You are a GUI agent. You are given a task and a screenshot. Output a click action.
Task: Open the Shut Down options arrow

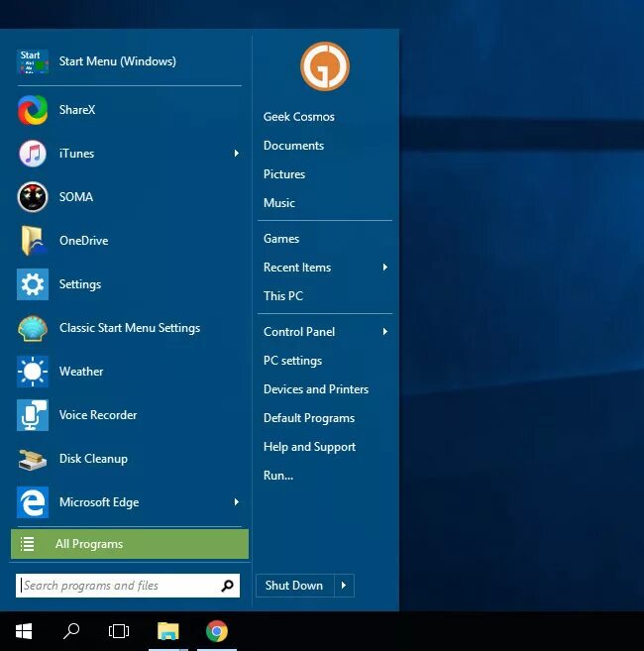tap(344, 586)
